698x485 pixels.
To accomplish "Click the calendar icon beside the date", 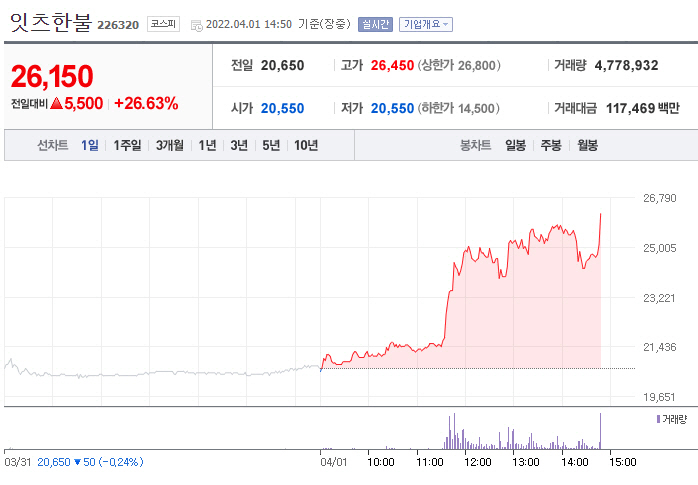I will click(195, 24).
